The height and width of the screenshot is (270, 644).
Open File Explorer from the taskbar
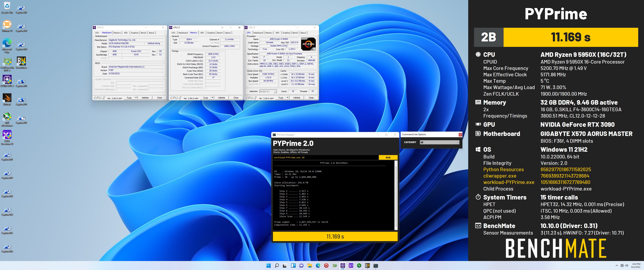(x=310, y=265)
